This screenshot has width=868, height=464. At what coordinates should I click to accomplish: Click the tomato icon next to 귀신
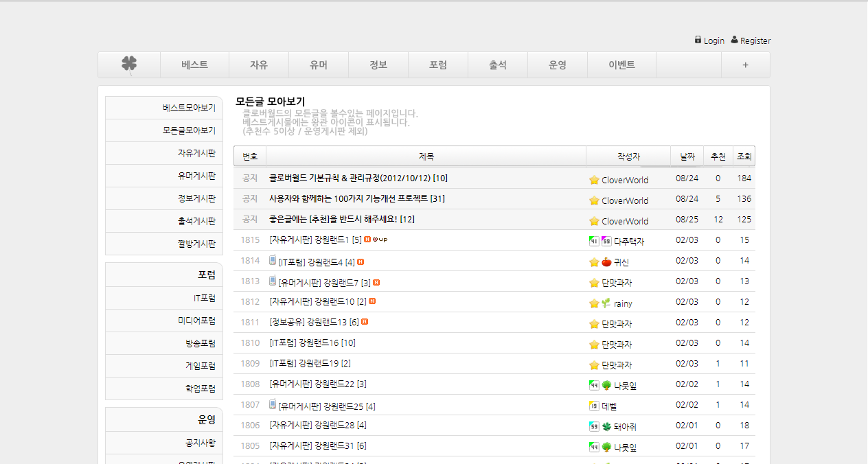tap(606, 262)
